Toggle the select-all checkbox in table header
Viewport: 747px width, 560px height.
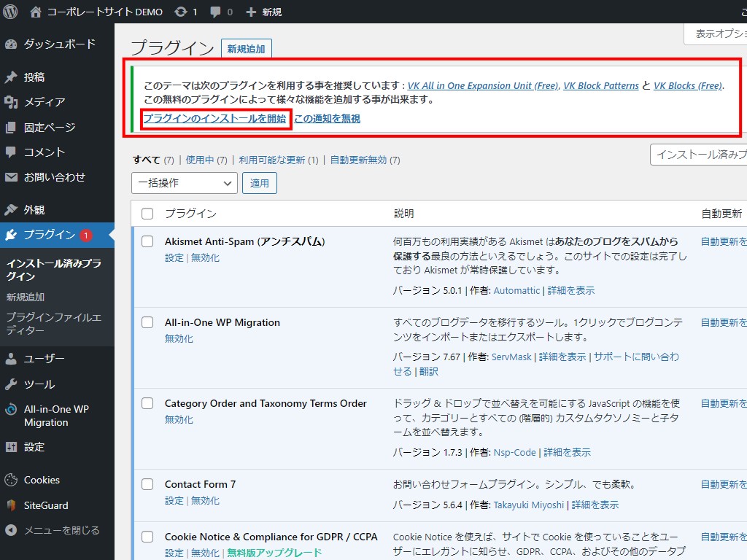tap(147, 214)
